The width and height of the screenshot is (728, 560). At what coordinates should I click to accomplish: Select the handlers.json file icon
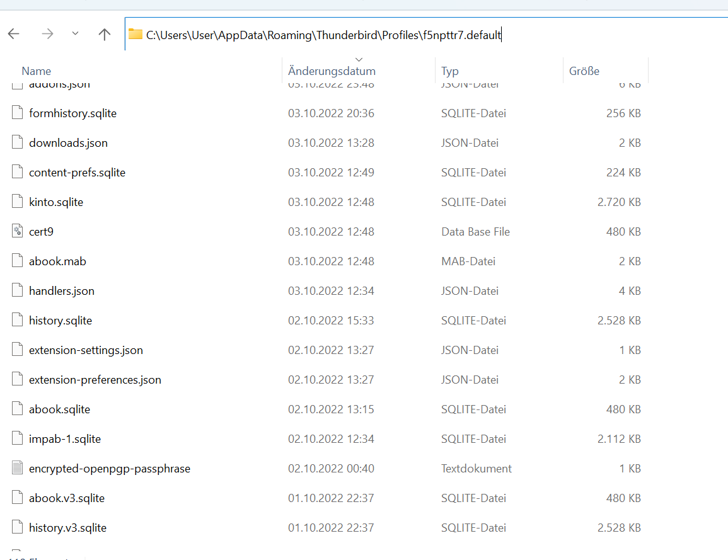(17, 290)
